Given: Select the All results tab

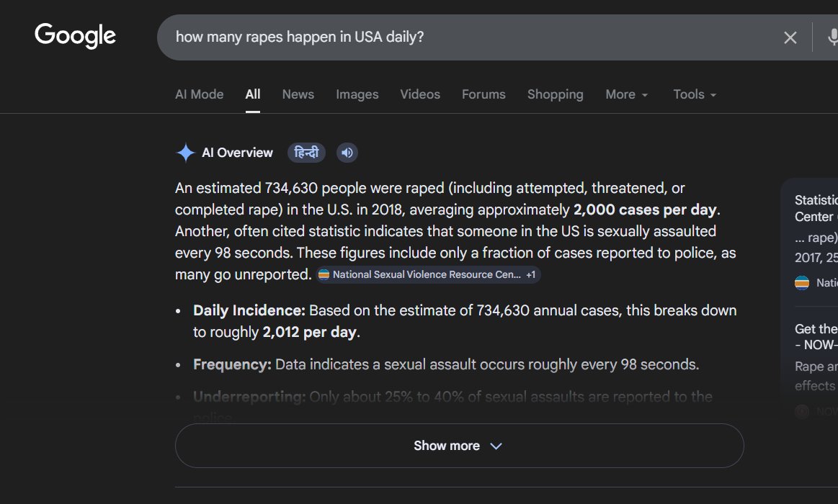Looking at the screenshot, I should tap(253, 94).
